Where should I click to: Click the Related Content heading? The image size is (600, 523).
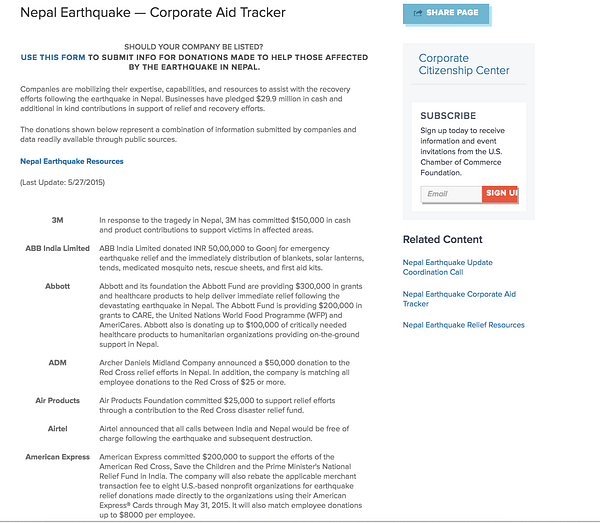tap(443, 240)
